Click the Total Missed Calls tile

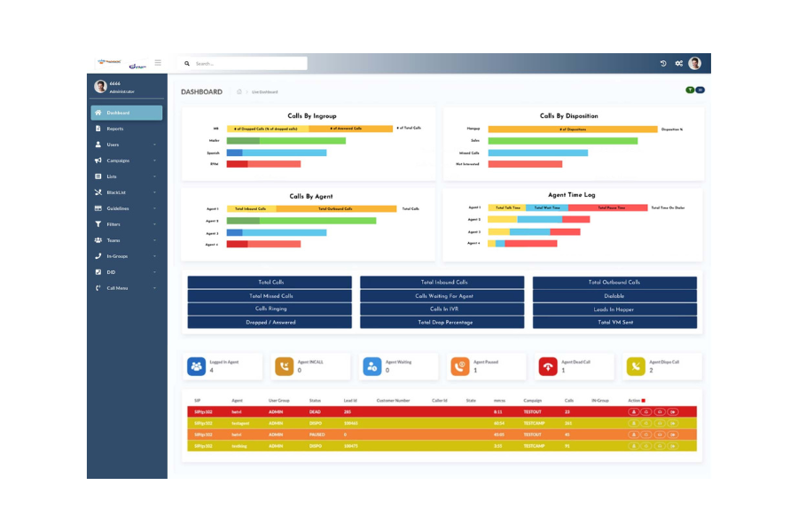pos(270,296)
